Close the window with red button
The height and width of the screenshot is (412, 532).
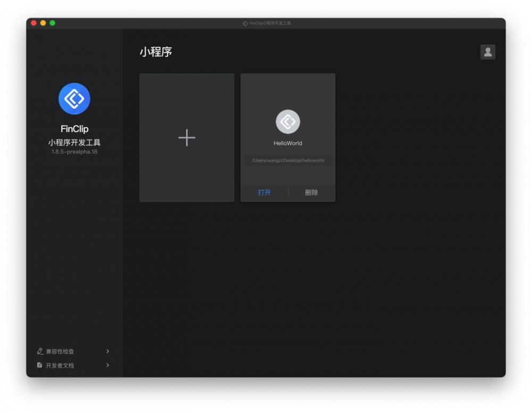point(34,23)
